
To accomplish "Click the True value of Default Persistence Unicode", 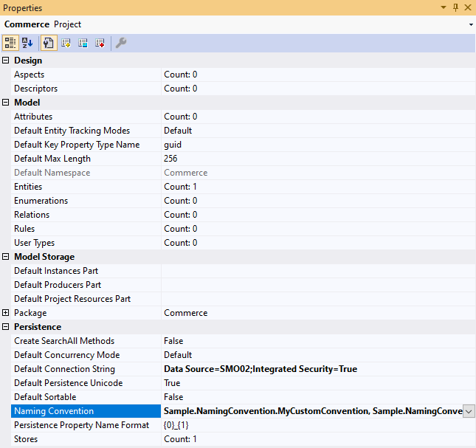I will (x=172, y=383).
